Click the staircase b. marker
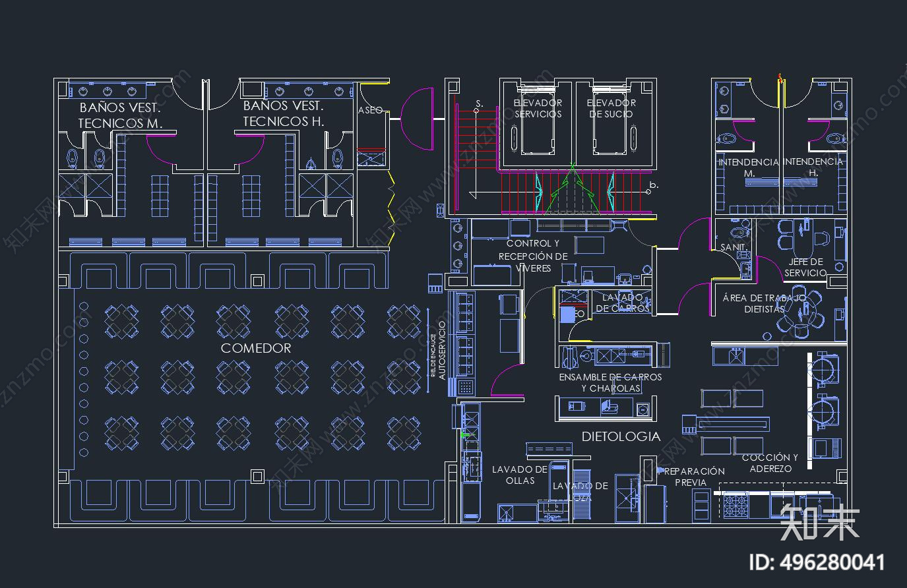The height and width of the screenshot is (588, 907). click(653, 185)
